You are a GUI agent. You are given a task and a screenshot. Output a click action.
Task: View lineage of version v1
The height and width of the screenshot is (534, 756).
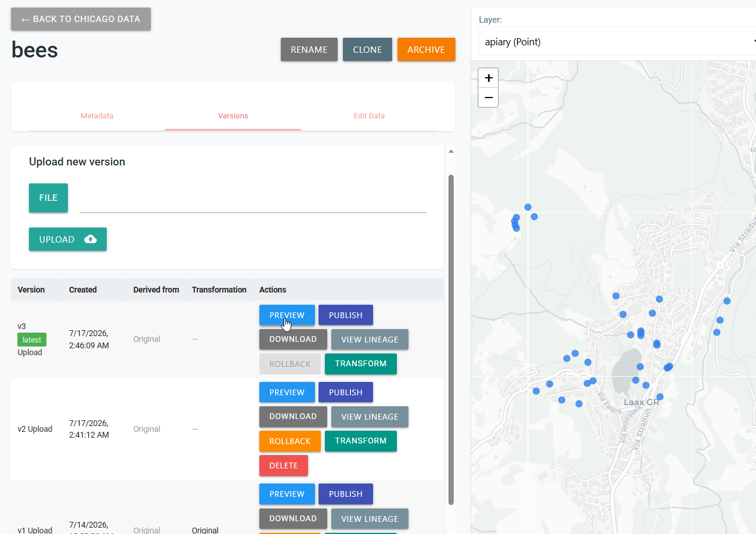pos(370,519)
